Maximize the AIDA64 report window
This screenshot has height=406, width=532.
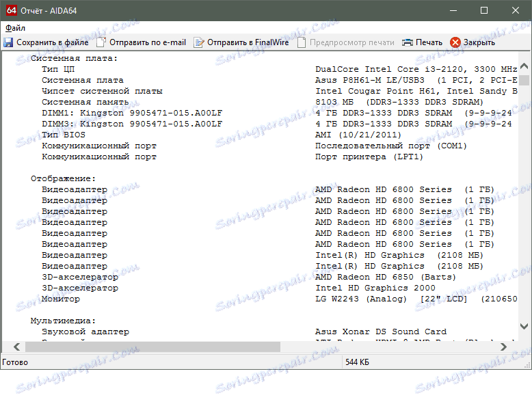tap(484, 10)
